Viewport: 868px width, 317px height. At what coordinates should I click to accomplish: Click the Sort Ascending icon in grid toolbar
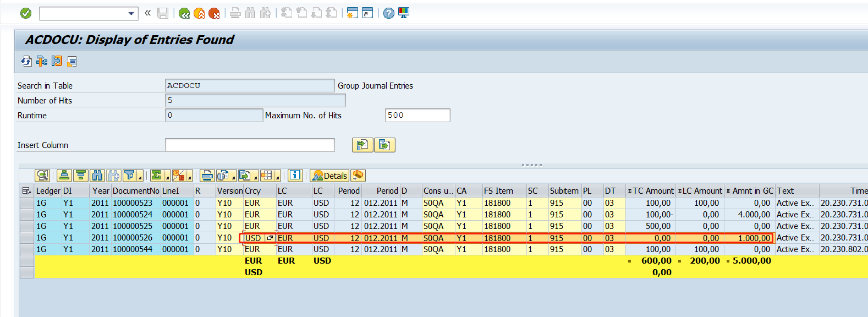[64, 176]
